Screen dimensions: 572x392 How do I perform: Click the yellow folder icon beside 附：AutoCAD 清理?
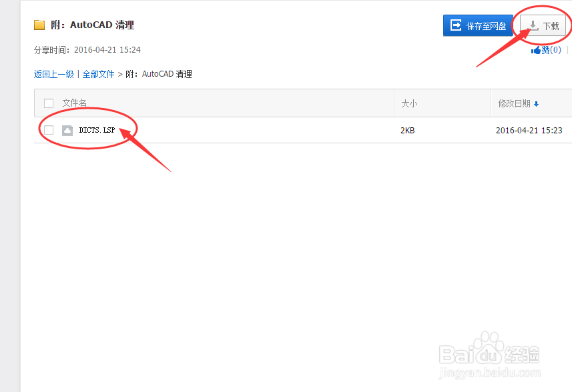[x=39, y=25]
